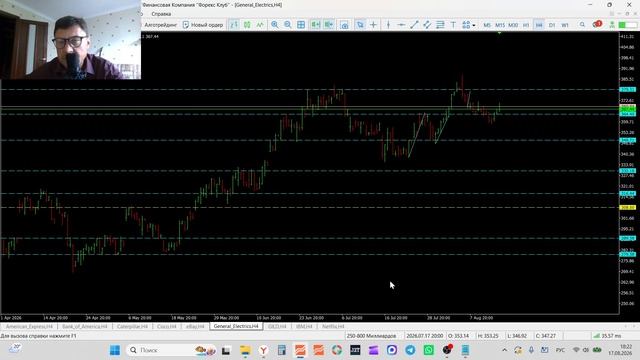Select the text label tool

(453, 25)
